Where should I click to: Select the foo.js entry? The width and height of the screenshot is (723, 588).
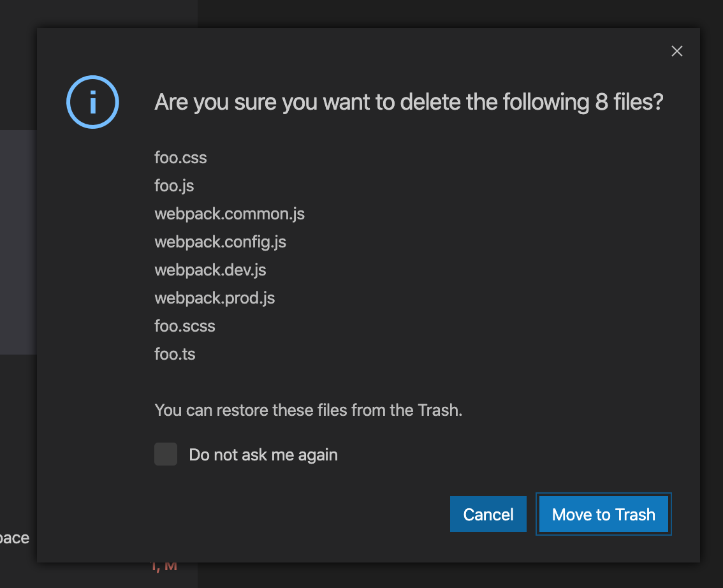click(x=174, y=186)
